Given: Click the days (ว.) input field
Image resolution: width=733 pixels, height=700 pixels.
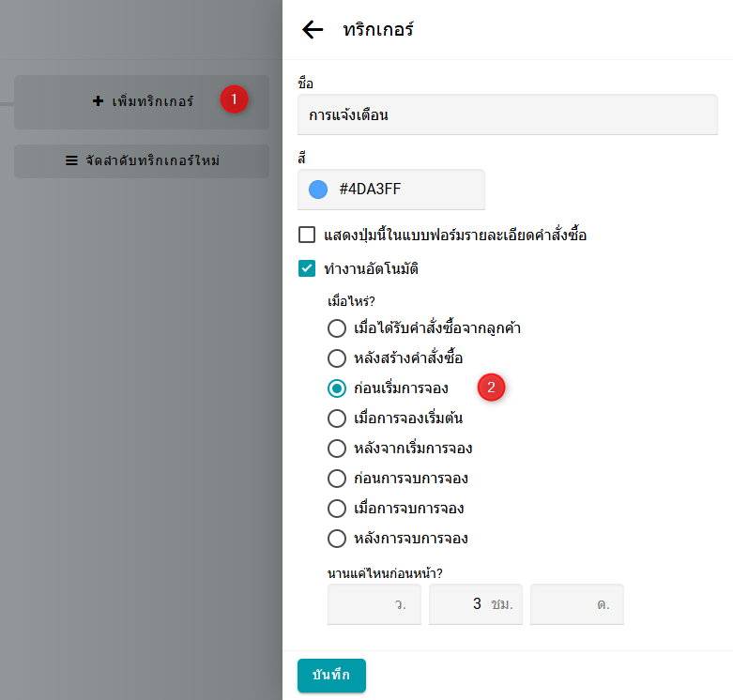Looking at the screenshot, I should [366, 604].
